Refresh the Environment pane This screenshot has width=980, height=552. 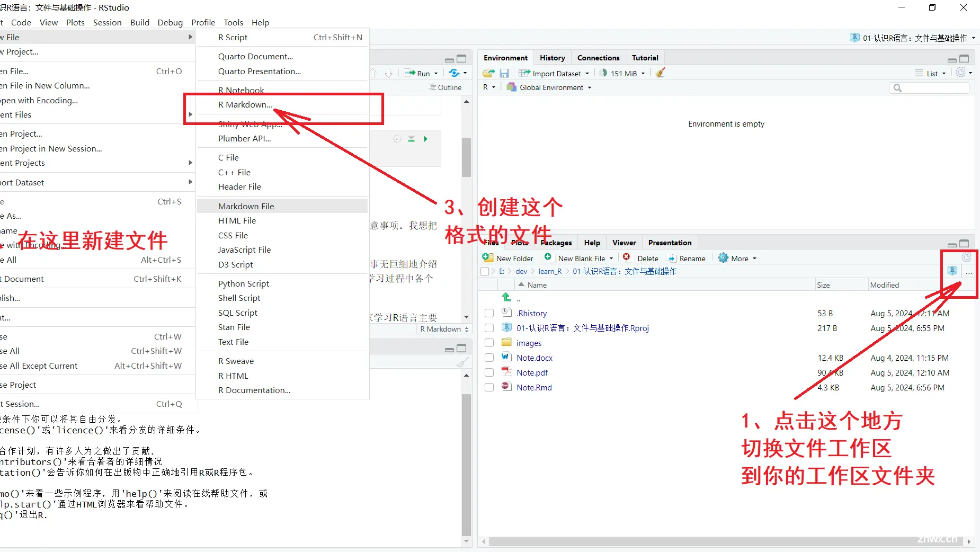coord(960,73)
